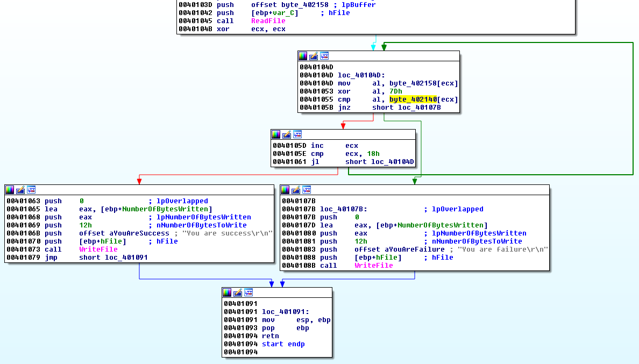This screenshot has height=364, width=639.
Task: Select the ReadFile call name
Action: pyautogui.click(x=268, y=21)
